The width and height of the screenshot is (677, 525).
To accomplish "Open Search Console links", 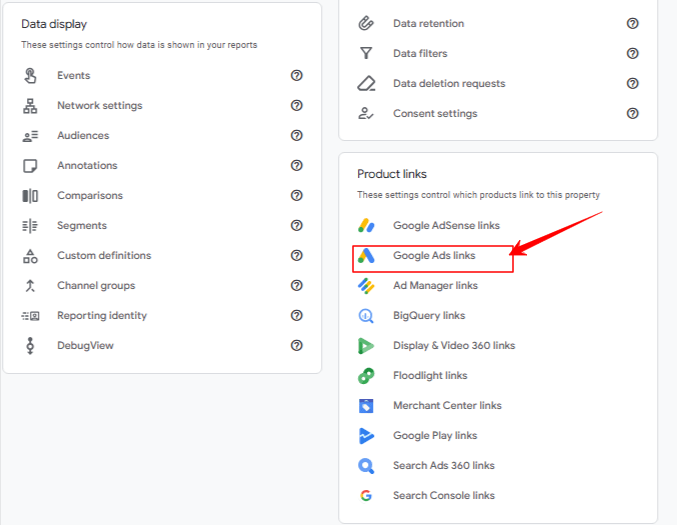I will tap(444, 496).
